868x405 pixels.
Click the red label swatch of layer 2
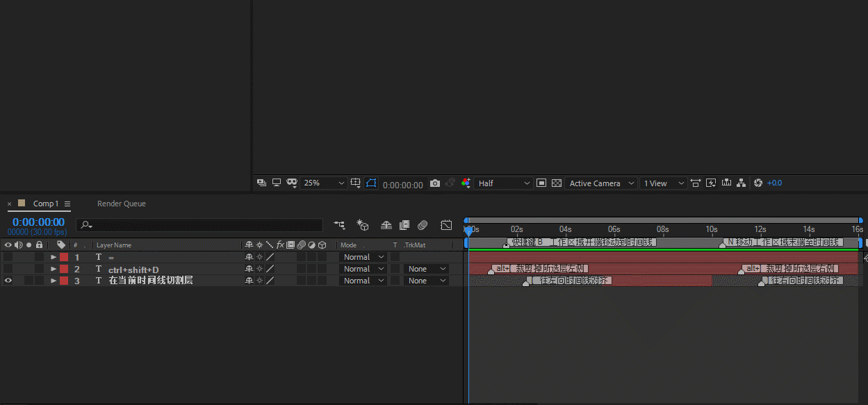pos(64,269)
